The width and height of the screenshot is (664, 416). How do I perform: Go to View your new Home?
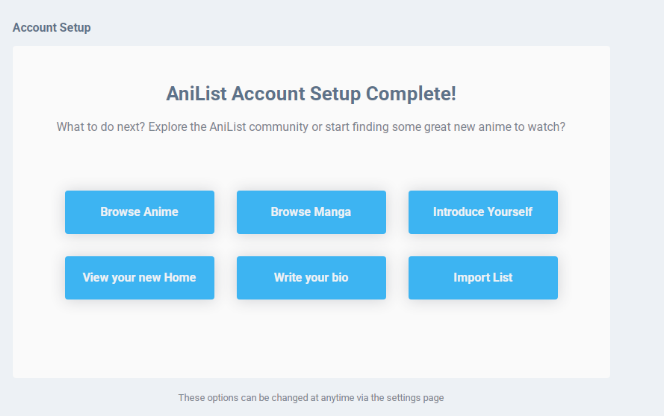[139, 277]
